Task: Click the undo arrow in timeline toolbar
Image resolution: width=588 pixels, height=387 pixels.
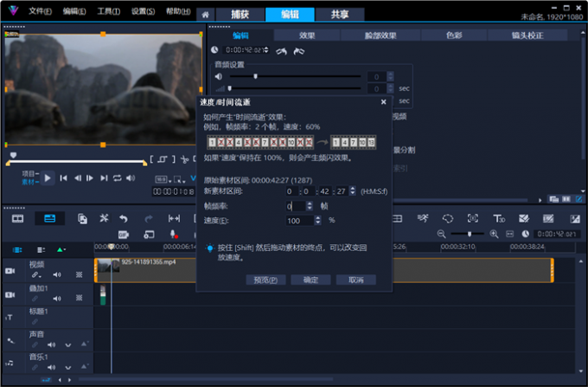Action: 124,219
